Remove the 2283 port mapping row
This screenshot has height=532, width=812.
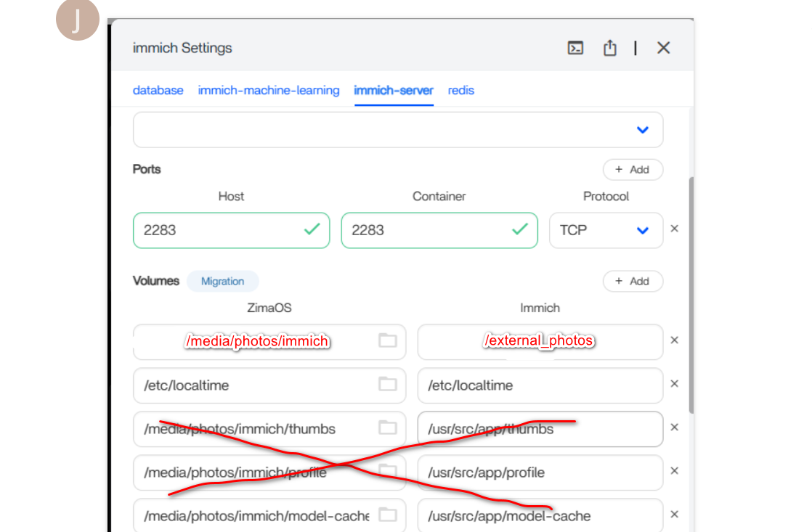point(674,229)
